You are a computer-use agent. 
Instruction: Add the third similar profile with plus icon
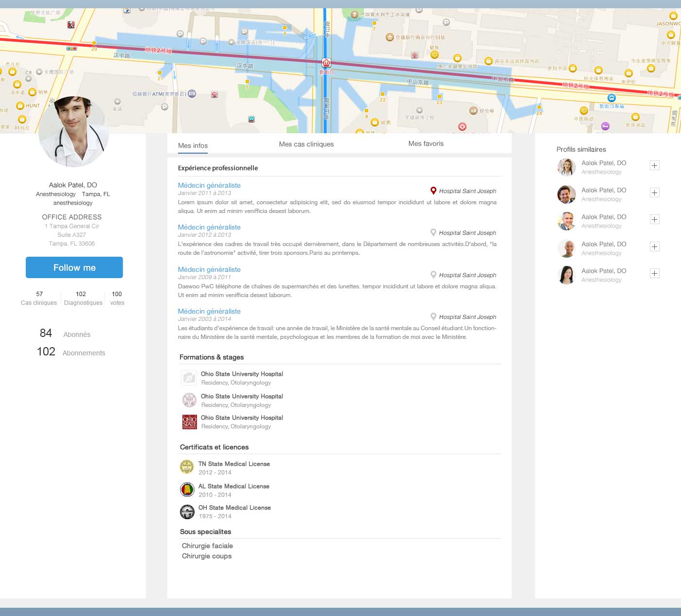tap(655, 219)
